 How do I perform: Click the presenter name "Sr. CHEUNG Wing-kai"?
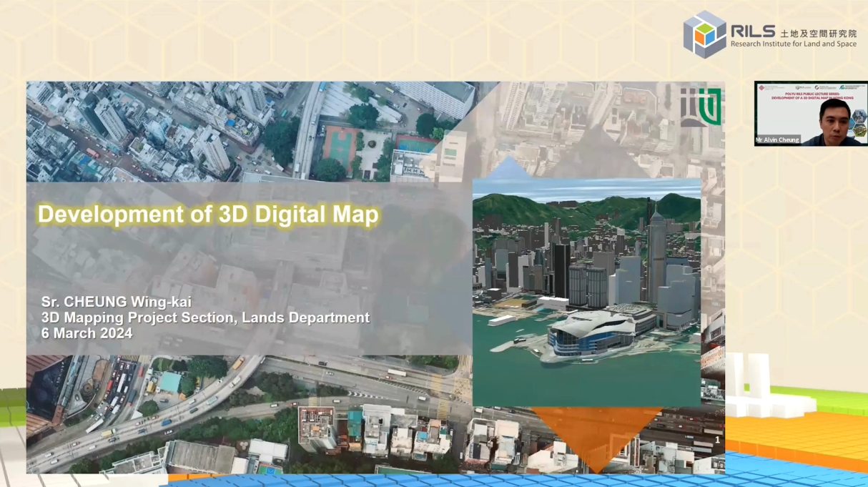click(117, 302)
